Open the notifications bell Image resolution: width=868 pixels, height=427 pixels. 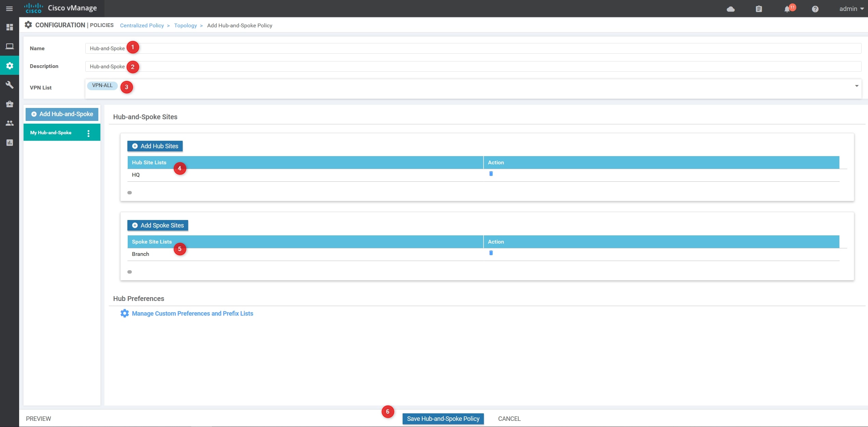click(x=787, y=9)
